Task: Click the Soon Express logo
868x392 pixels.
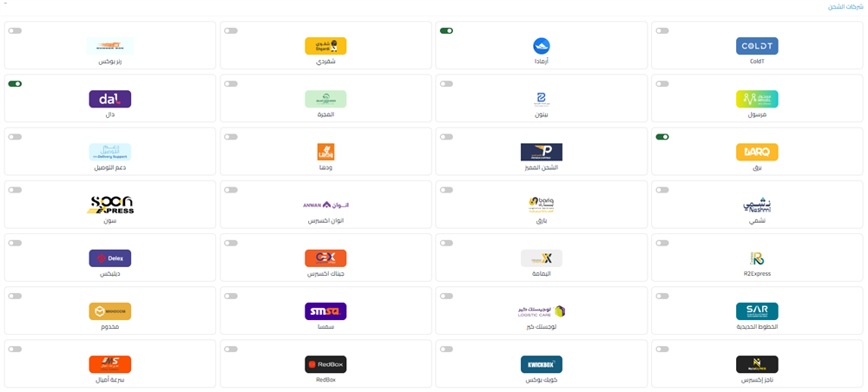Action: tap(110, 205)
